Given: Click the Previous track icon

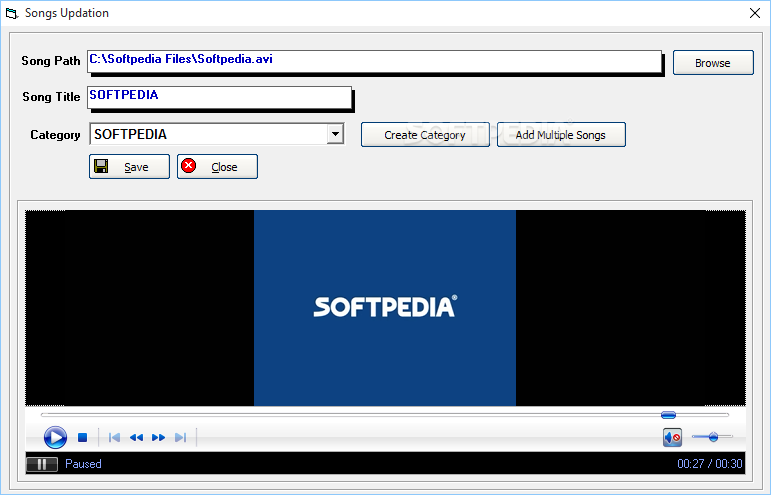Looking at the screenshot, I should pyautogui.click(x=114, y=437).
